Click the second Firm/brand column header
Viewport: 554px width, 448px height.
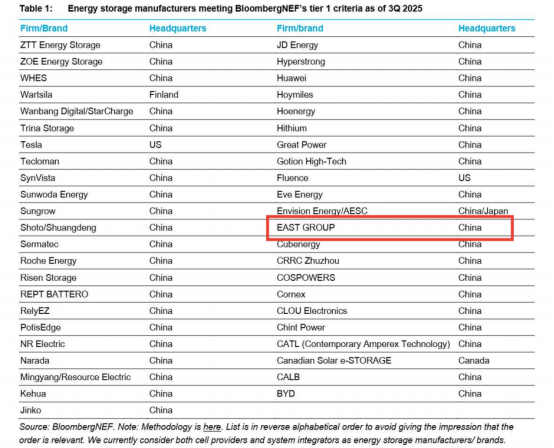pos(300,28)
